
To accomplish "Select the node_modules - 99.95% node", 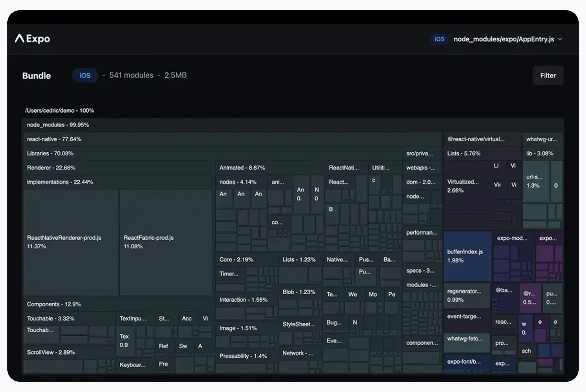I will click(293, 125).
